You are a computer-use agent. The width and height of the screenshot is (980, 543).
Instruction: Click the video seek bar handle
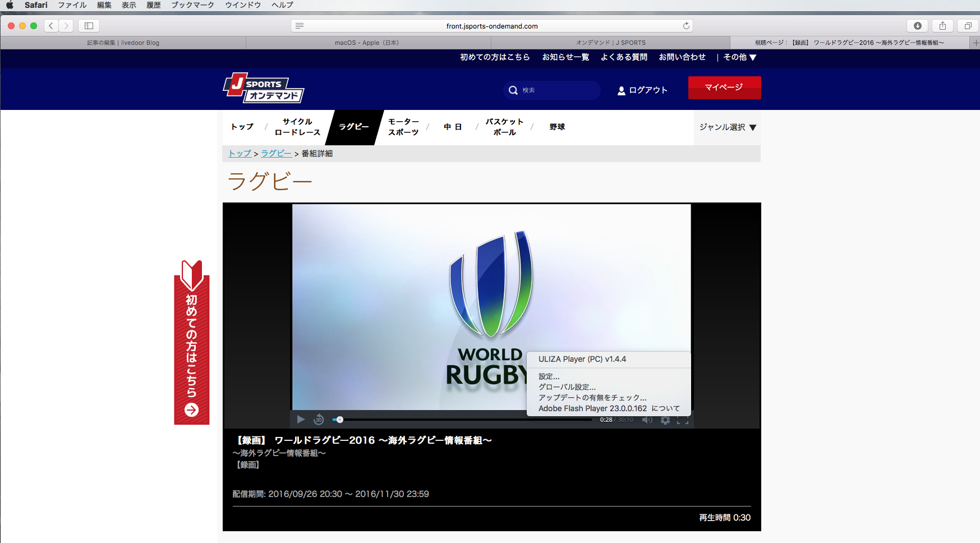coord(340,420)
